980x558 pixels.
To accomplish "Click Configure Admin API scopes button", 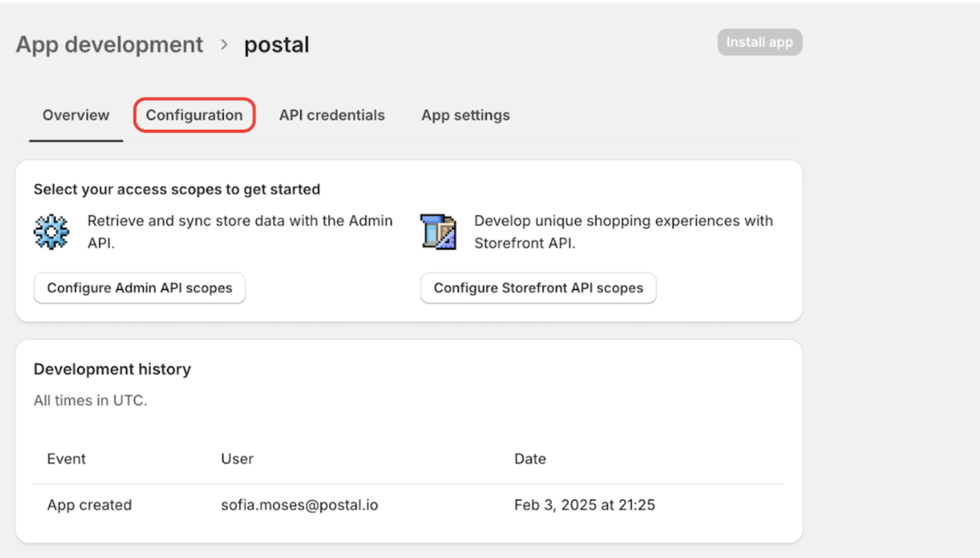I will (x=139, y=288).
